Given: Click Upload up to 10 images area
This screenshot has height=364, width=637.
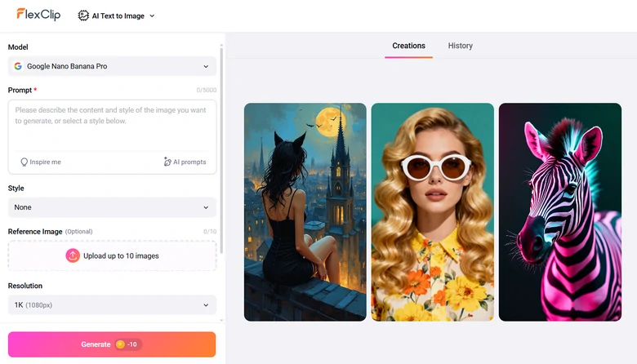Looking at the screenshot, I should click(x=112, y=255).
